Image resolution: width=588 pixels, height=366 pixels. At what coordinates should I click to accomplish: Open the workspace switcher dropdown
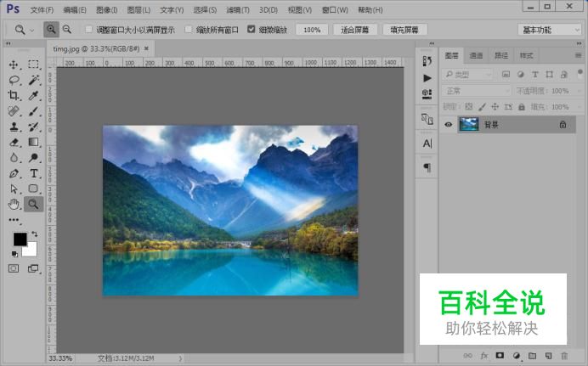(550, 30)
